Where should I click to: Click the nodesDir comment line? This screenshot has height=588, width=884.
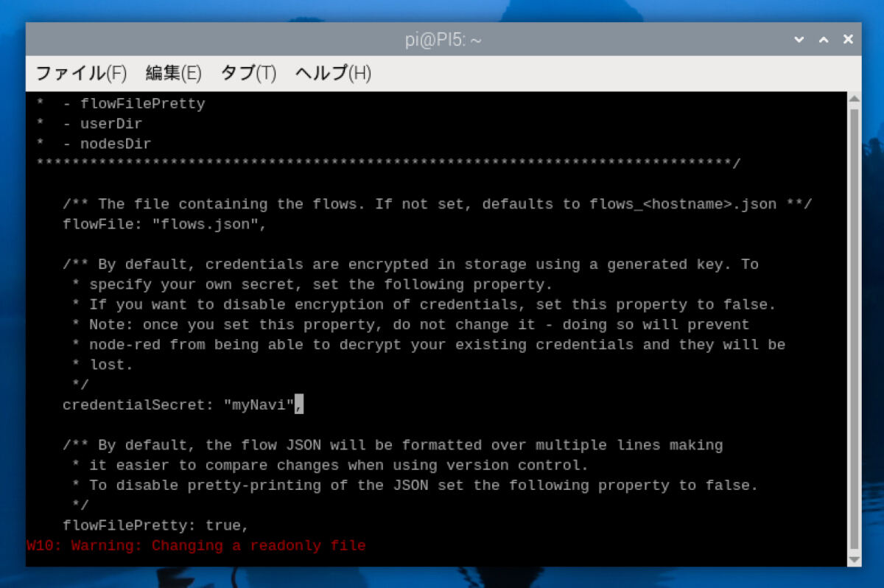(x=94, y=144)
